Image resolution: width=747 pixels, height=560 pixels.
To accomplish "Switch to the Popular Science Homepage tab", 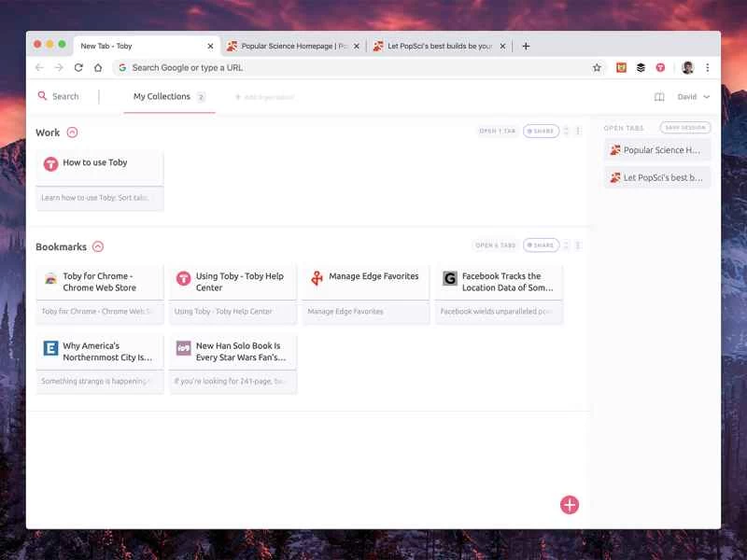I will 289,45.
